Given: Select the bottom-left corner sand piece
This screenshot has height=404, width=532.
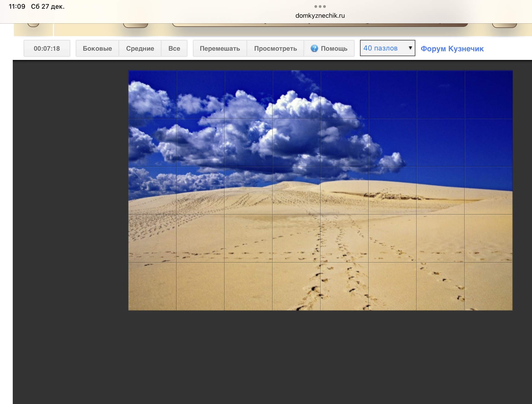Looking at the screenshot, I should click(152, 286).
